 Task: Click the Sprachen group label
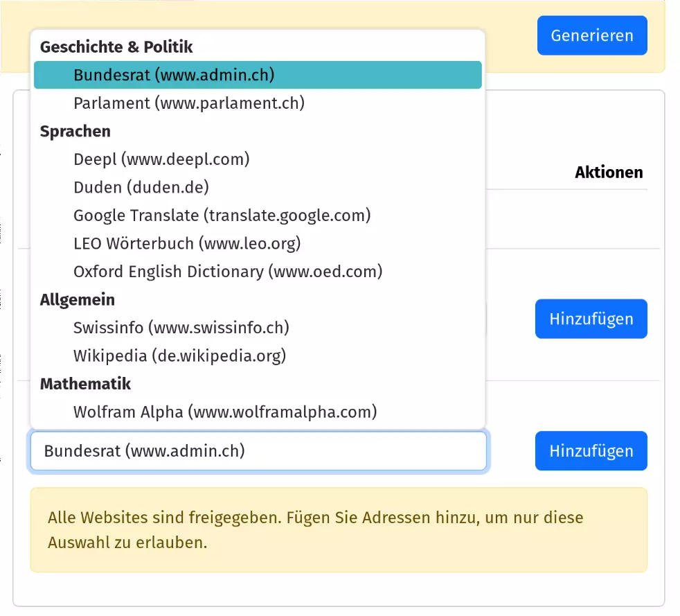[x=75, y=131]
